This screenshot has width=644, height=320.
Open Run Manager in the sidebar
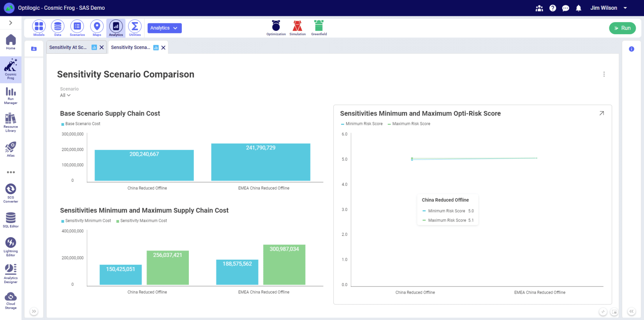pos(11,96)
